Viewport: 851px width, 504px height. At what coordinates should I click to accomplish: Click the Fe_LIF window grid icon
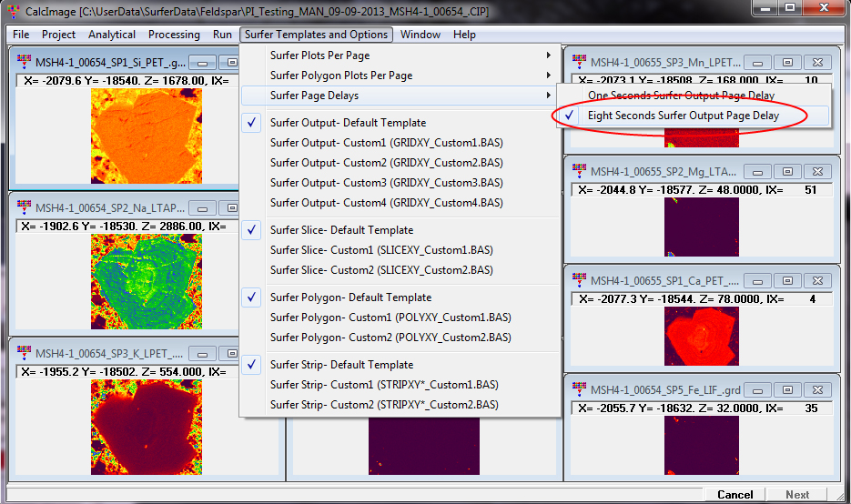[578, 389]
